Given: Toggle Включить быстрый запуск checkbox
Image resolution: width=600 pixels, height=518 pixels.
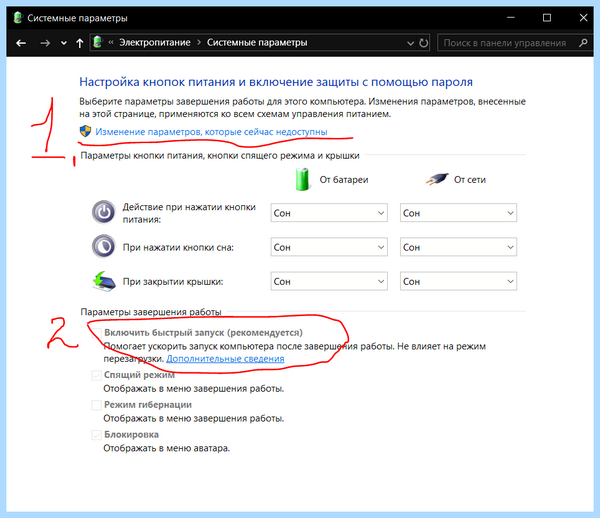Looking at the screenshot, I should [96, 333].
